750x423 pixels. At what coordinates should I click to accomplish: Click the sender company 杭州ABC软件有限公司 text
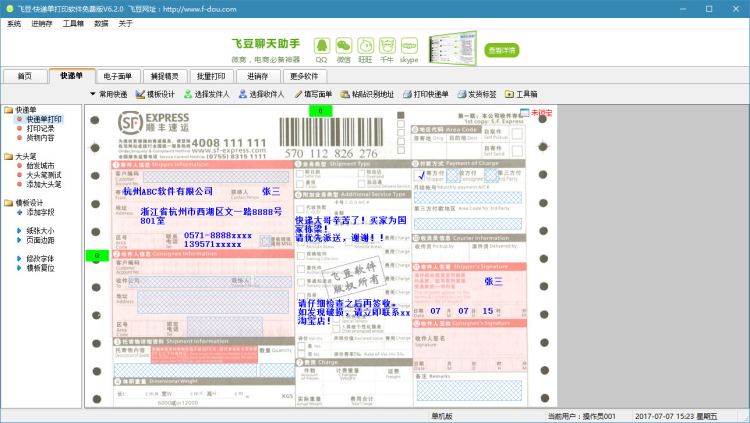click(x=167, y=191)
